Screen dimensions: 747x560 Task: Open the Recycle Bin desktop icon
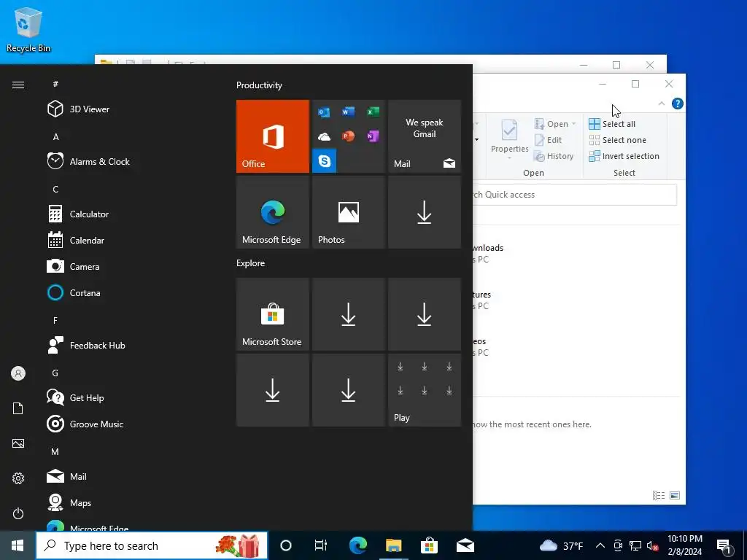pyautogui.click(x=28, y=29)
